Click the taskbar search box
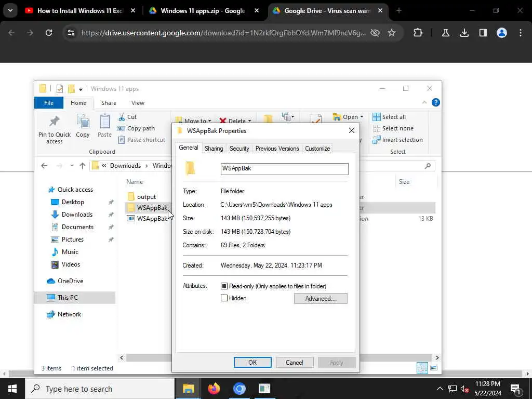Screen dimensions: 532x399 (x=100, y=389)
